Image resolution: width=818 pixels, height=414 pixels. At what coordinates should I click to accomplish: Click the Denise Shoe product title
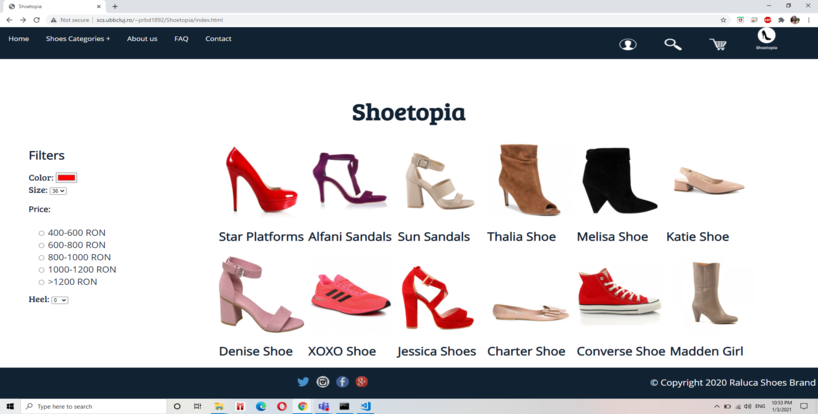click(x=256, y=351)
